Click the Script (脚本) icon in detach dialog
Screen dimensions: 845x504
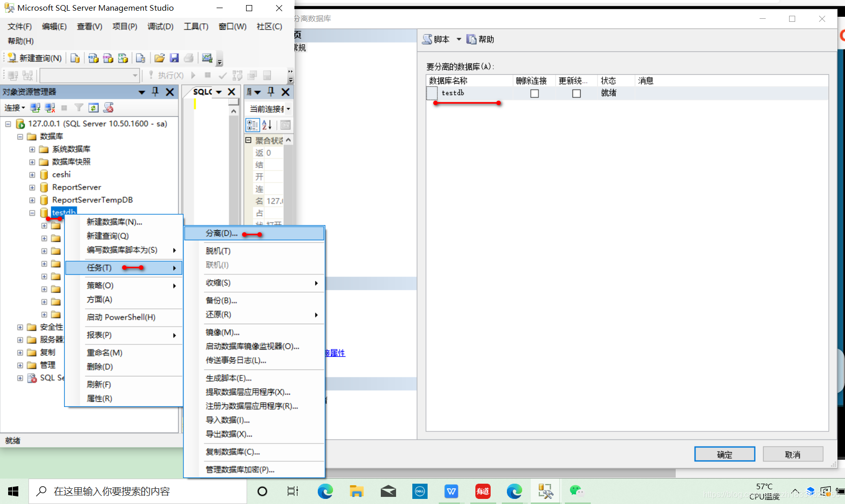click(427, 39)
